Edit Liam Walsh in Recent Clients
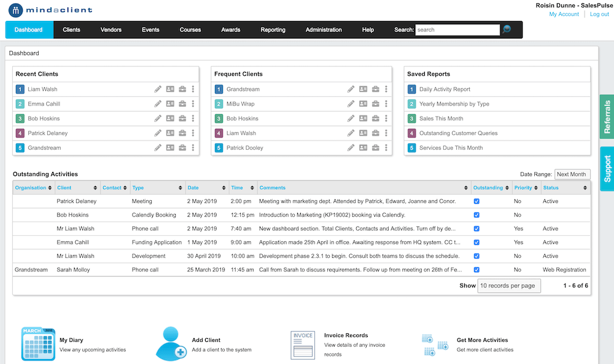614x364 pixels. coord(158,89)
